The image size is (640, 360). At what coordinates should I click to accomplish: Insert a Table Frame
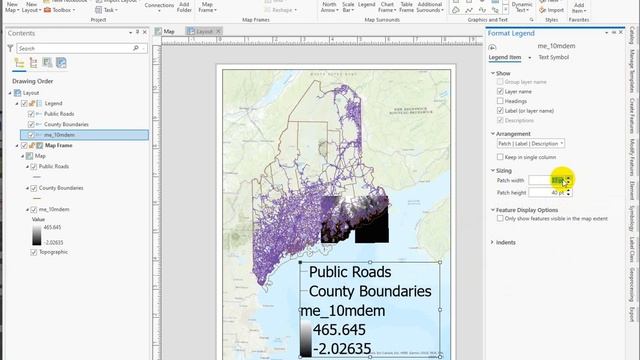point(406,7)
